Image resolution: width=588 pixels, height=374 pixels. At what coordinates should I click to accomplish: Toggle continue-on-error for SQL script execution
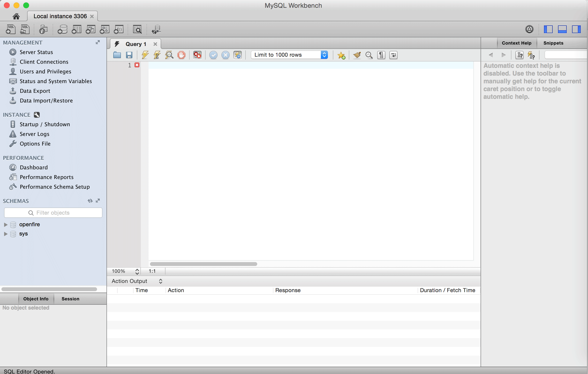197,55
